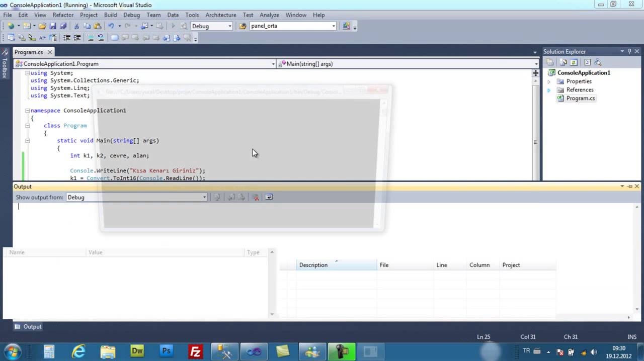This screenshot has height=361, width=644.
Task: Collapse the static void Main code block
Action: [27, 141]
